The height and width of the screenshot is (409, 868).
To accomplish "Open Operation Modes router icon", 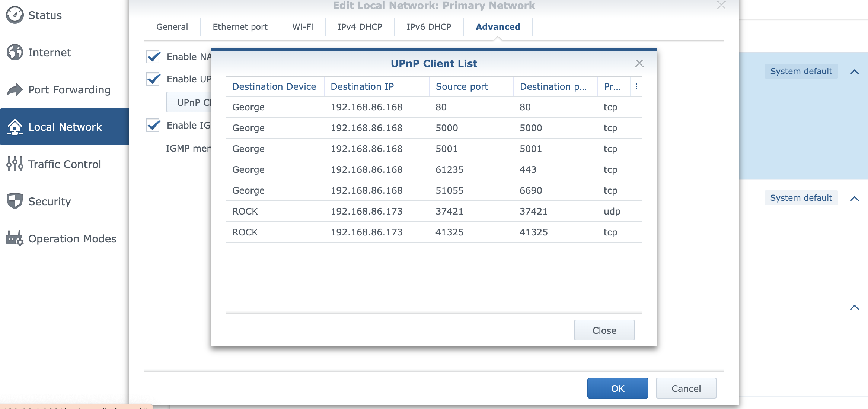I will [15, 238].
